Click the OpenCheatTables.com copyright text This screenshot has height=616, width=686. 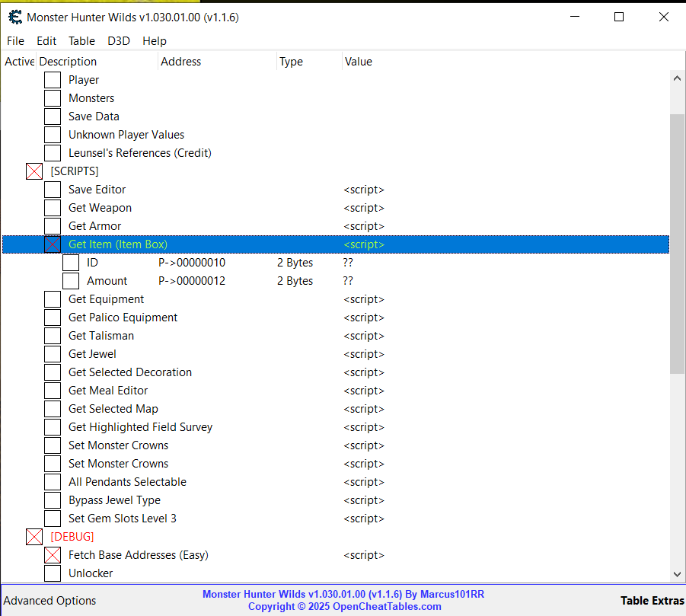(345, 606)
